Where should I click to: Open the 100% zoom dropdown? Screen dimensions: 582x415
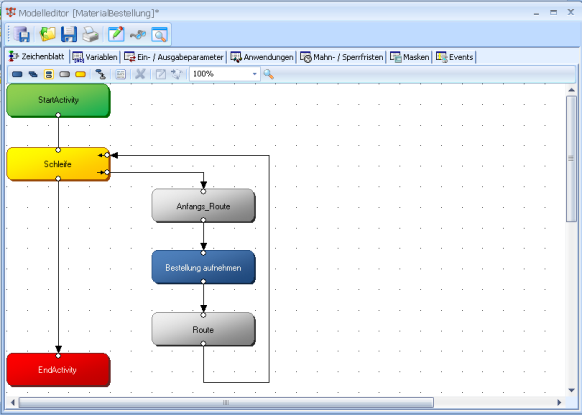(254, 74)
